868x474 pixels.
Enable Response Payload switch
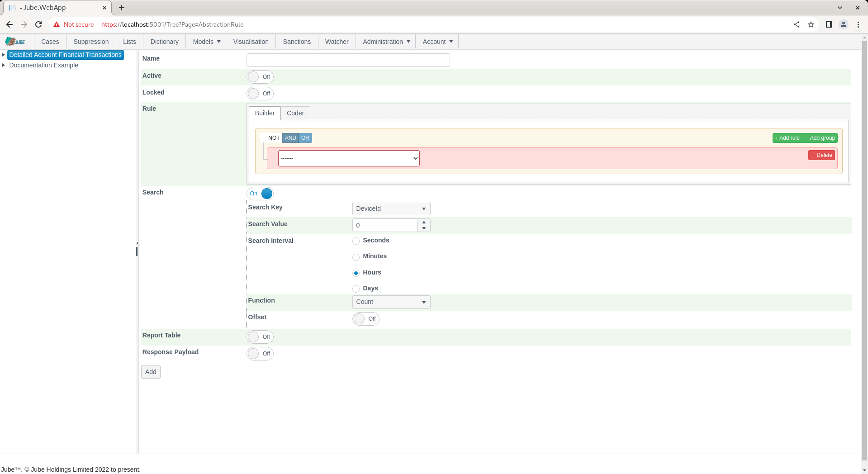click(x=260, y=354)
